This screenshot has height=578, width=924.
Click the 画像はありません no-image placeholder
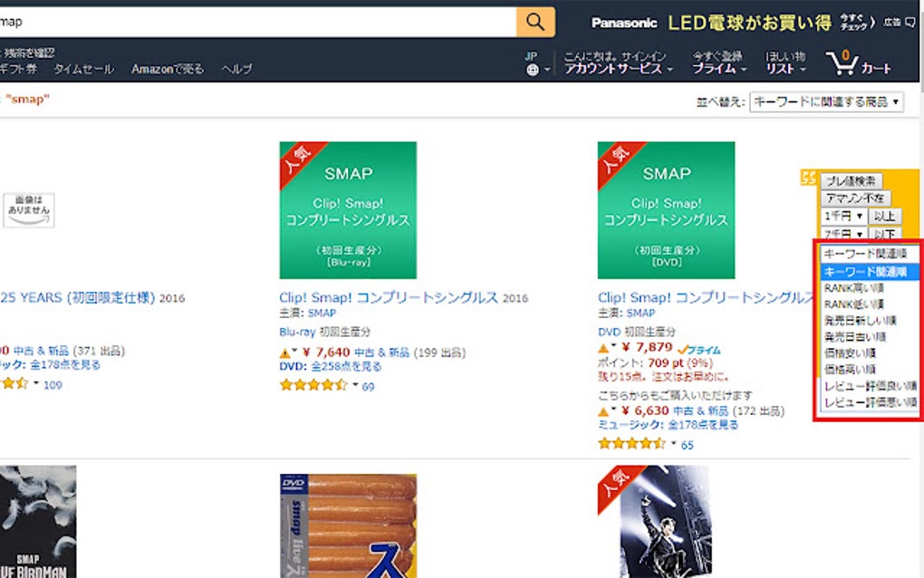(x=28, y=210)
